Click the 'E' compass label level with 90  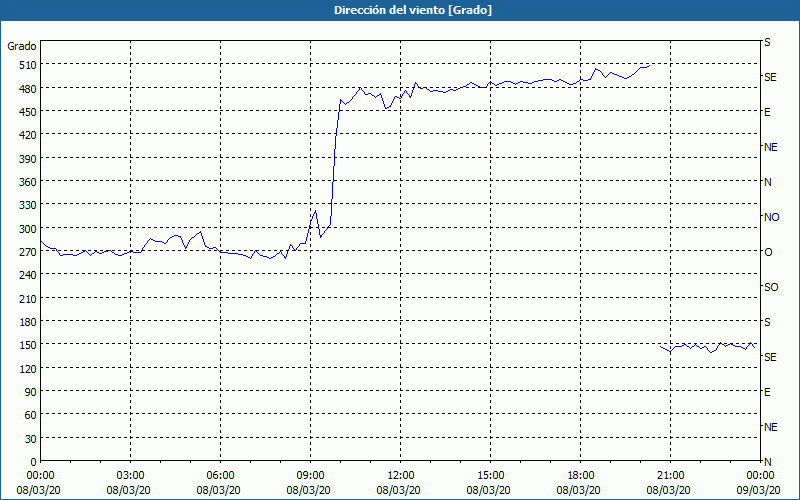[x=767, y=392]
